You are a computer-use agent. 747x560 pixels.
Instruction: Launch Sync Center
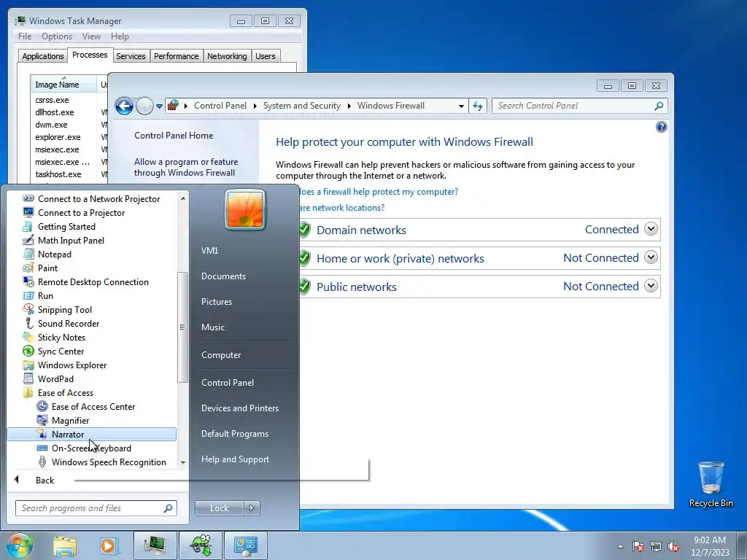pyautogui.click(x=61, y=351)
